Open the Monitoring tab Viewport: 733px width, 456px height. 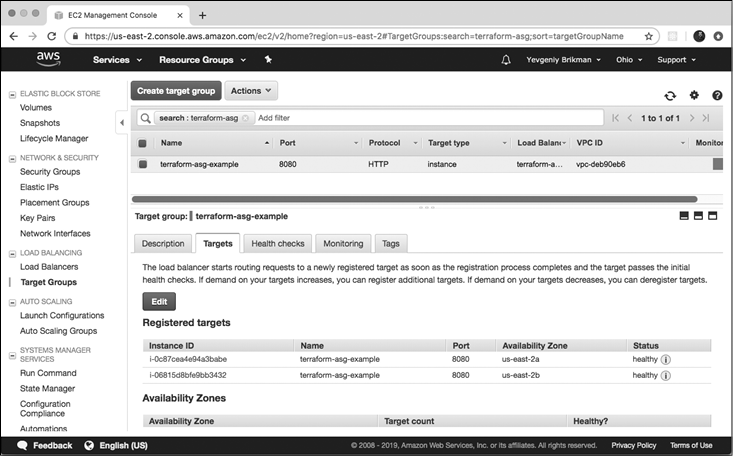(x=343, y=243)
